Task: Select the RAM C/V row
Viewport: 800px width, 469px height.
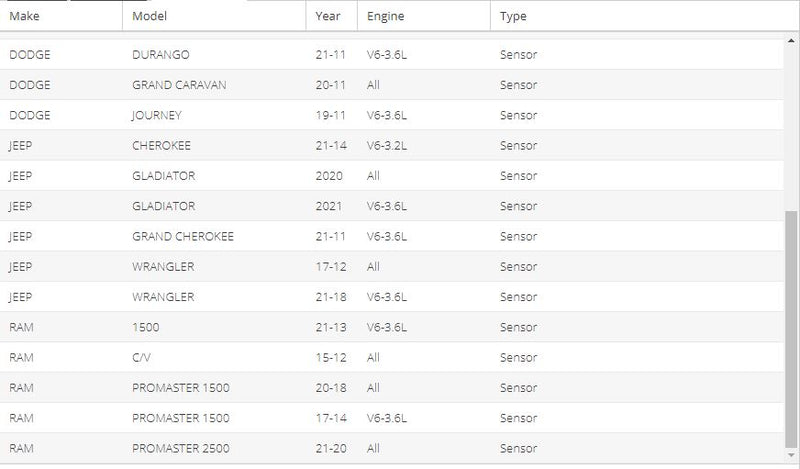Action: click(392, 357)
